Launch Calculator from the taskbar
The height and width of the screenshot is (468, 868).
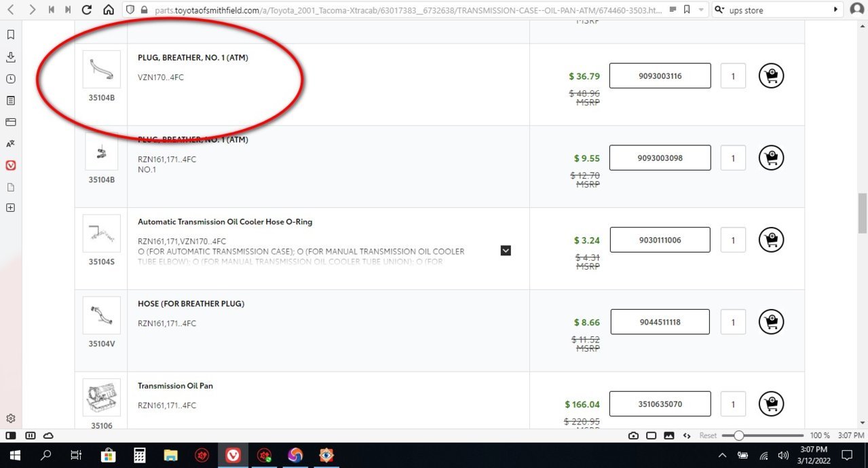[x=139, y=455]
